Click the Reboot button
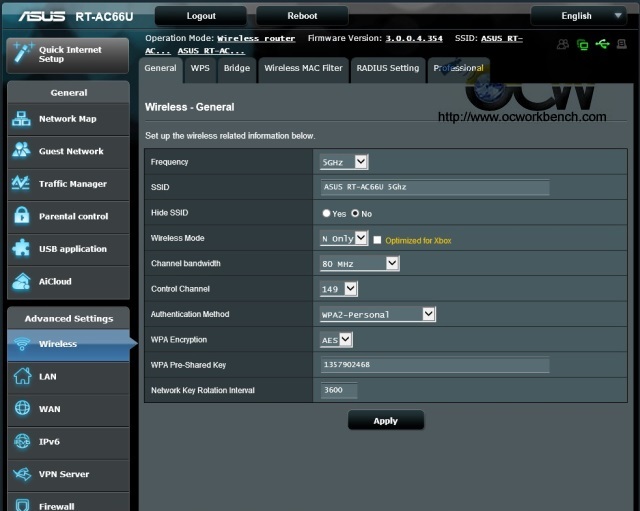 coord(302,16)
